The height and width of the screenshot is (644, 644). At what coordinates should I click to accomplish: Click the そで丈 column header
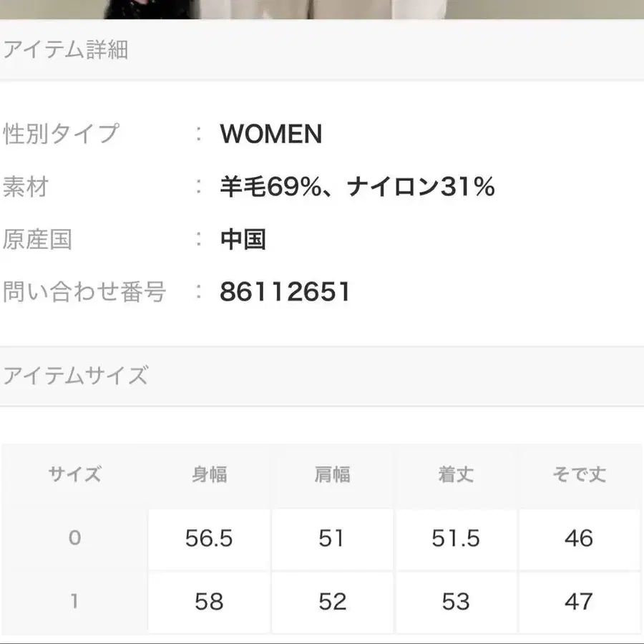pyautogui.click(x=579, y=474)
